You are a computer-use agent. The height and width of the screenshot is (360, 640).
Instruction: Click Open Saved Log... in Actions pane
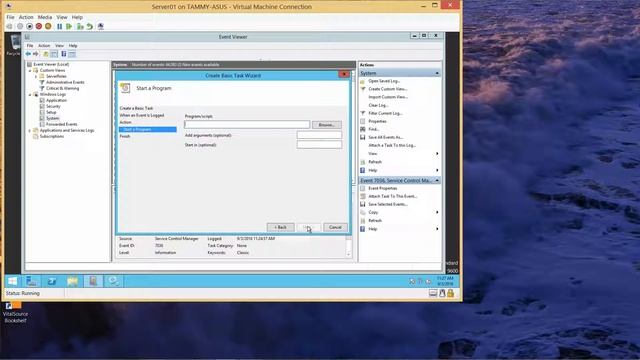click(x=384, y=81)
